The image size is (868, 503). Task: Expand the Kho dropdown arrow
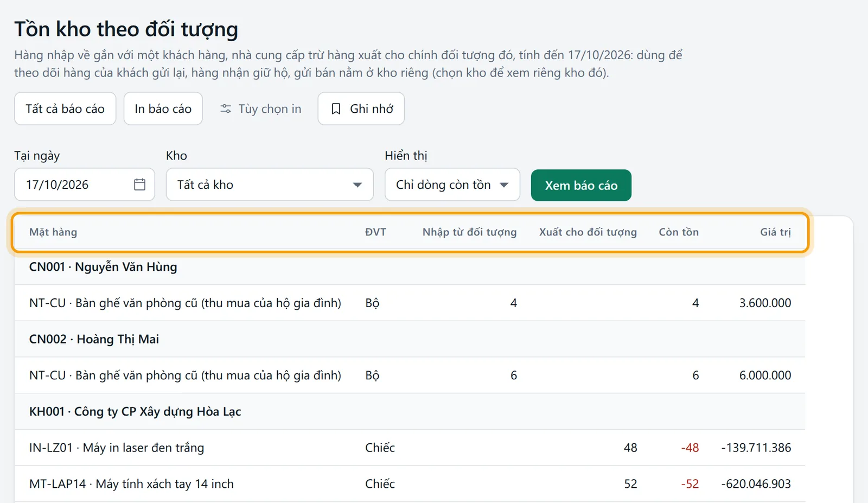[357, 185]
